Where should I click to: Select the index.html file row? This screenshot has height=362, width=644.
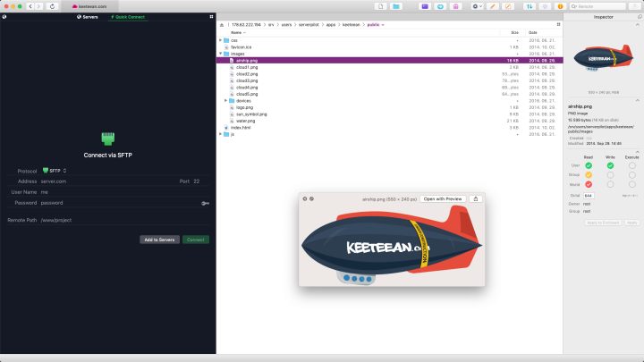[x=389, y=128]
